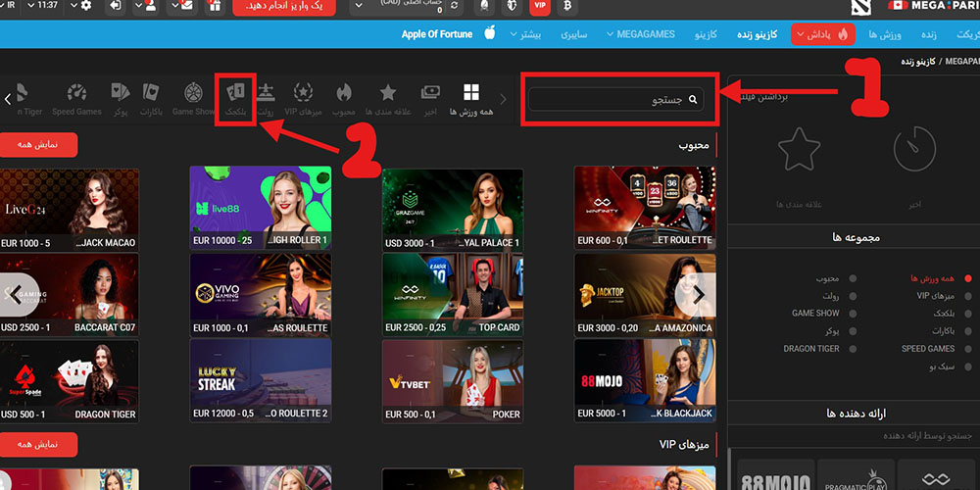This screenshot has height=490, width=980.
Task: Open the gift box bonuses icon
Action: click(x=215, y=6)
